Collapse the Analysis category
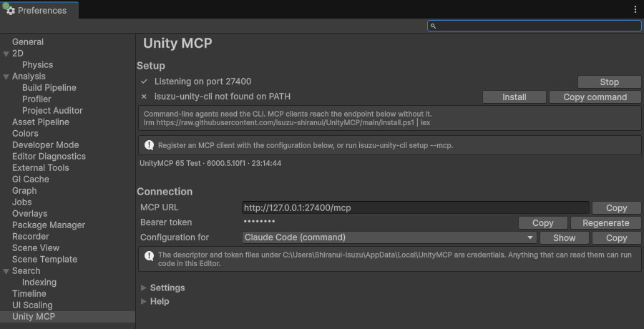Viewport: 644px width, 329px height. (6, 77)
